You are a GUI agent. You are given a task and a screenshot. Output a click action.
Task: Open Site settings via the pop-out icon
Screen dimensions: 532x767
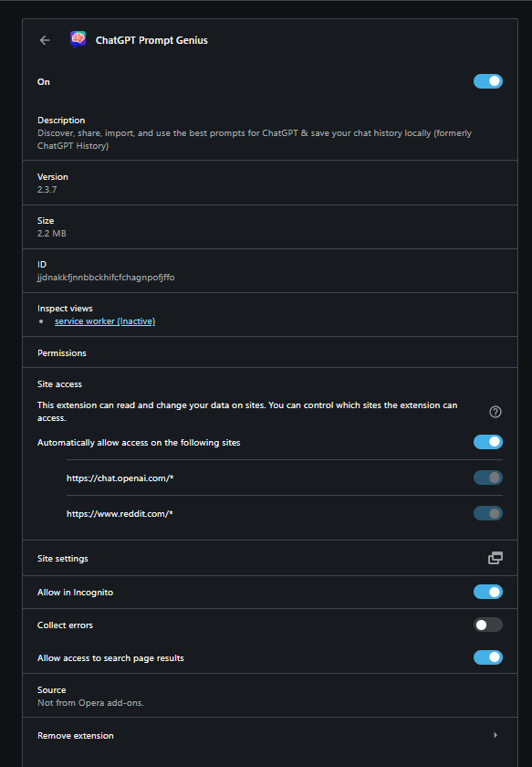[x=495, y=557]
